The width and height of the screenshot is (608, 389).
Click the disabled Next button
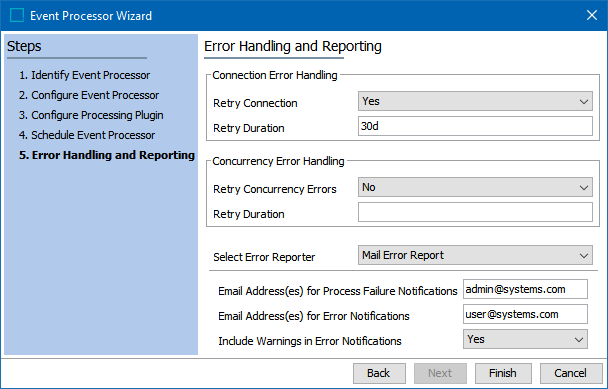tap(440, 373)
